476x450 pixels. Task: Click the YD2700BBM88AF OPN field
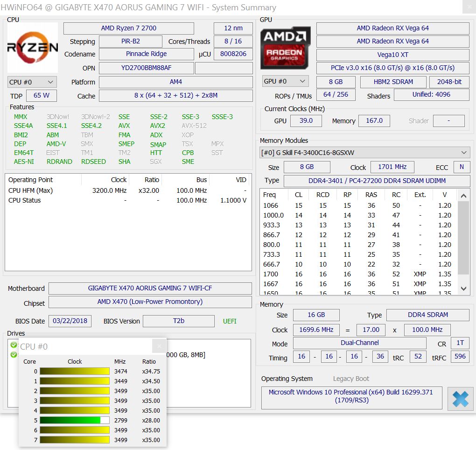pos(147,68)
